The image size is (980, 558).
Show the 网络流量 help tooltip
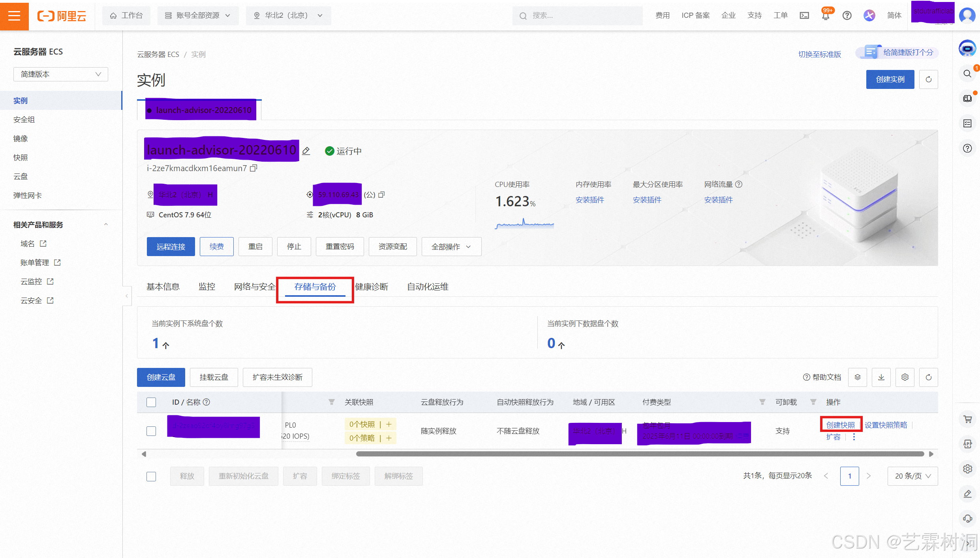(739, 185)
